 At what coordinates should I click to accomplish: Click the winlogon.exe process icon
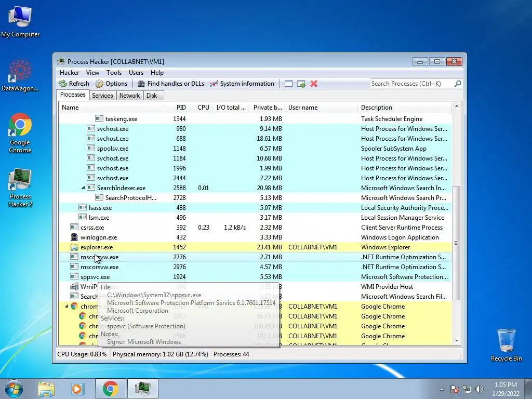click(x=74, y=237)
